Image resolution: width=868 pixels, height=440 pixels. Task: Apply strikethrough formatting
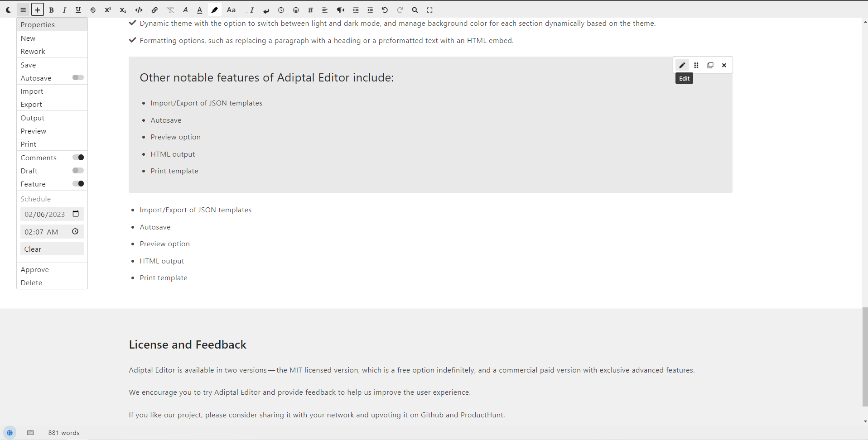[x=93, y=10]
